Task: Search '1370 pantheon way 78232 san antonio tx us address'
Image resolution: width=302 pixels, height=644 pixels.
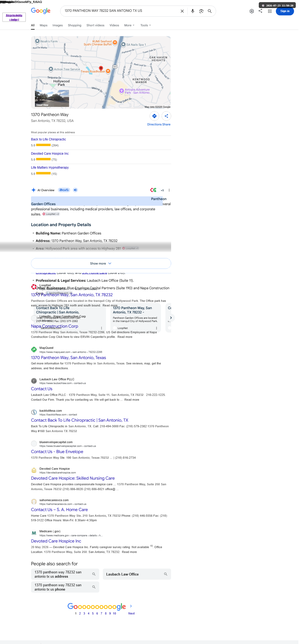Action: point(65,574)
